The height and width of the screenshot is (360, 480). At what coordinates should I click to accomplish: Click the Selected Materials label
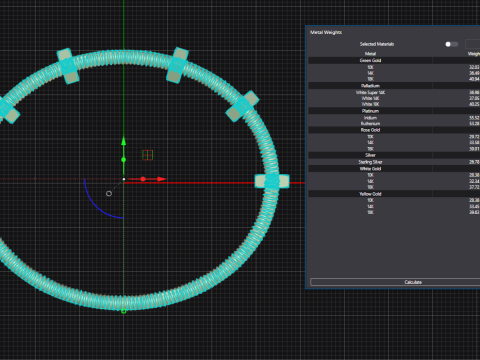click(377, 44)
